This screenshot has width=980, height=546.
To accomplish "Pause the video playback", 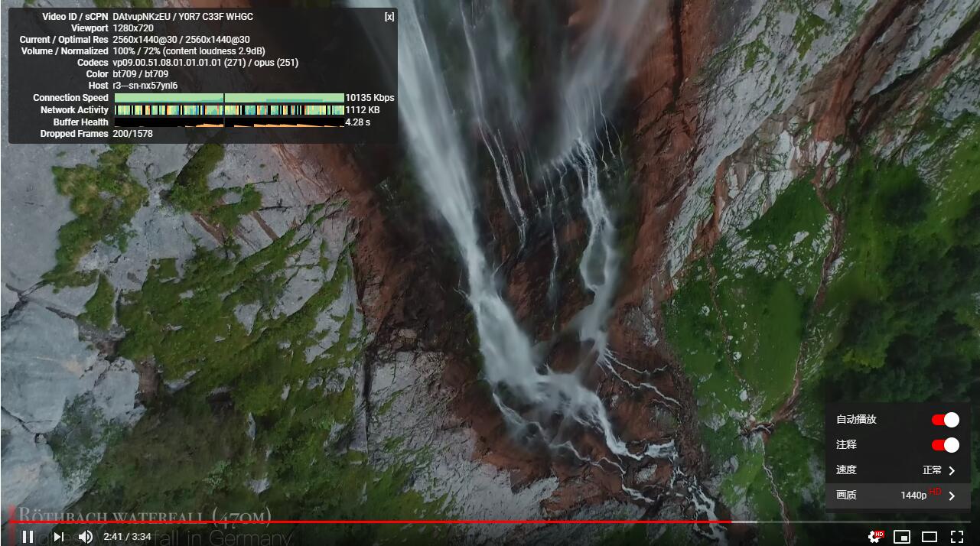I will pyautogui.click(x=28, y=537).
